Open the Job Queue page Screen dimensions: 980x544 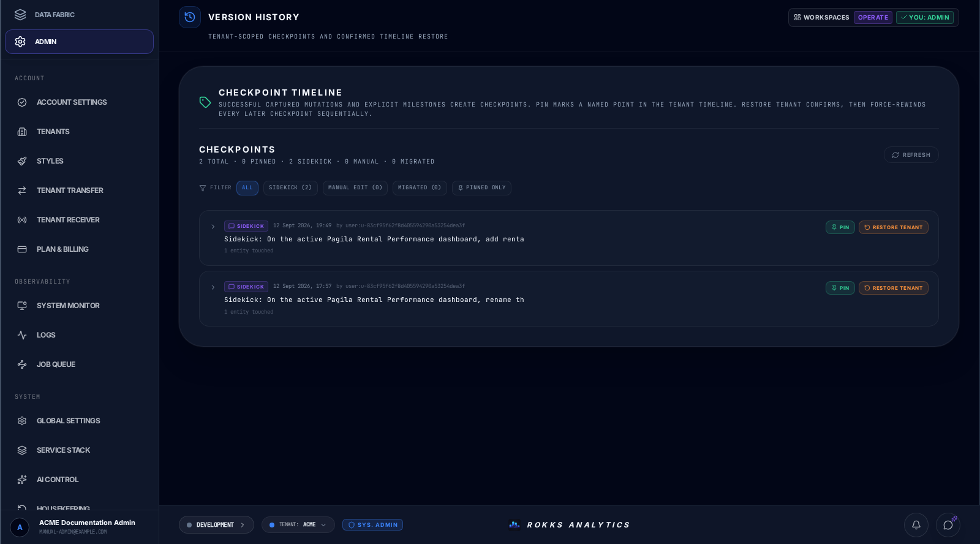[79, 365]
